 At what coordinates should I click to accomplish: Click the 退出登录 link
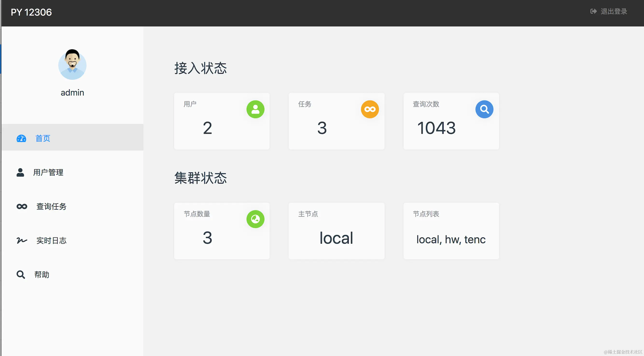tap(614, 11)
